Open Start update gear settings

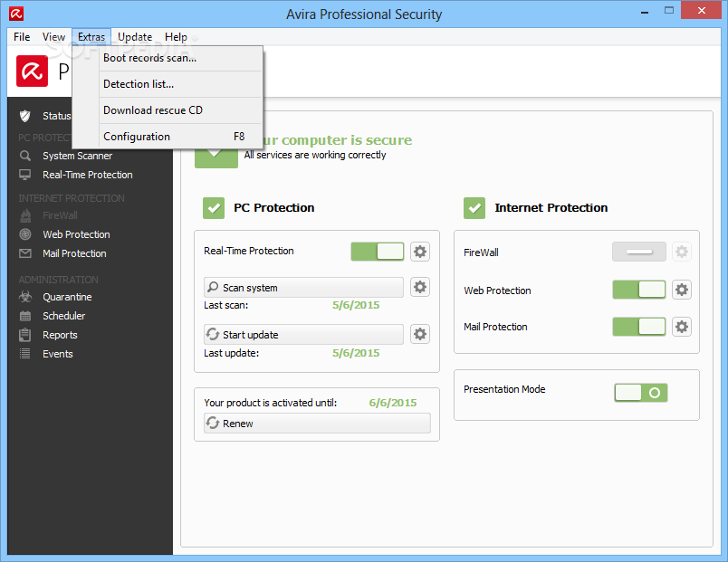(x=420, y=334)
